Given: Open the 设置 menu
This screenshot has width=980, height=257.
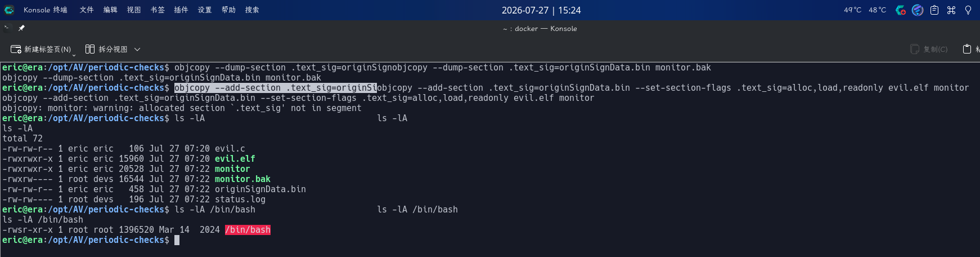Looking at the screenshot, I should [205, 10].
